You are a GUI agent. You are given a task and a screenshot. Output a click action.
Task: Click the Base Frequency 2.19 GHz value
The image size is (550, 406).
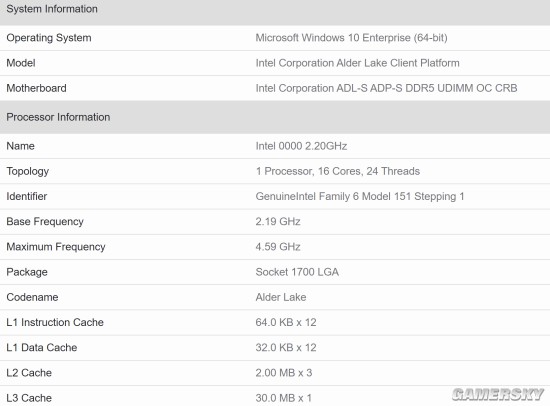tap(278, 221)
